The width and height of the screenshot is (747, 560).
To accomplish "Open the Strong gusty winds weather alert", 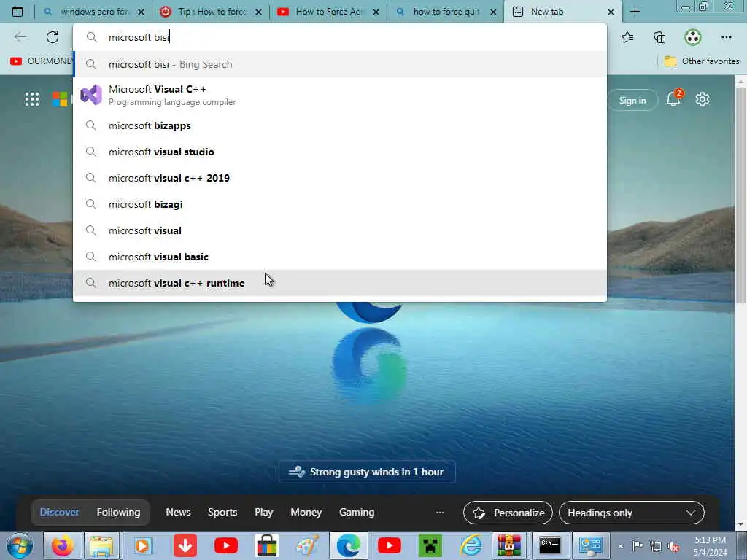I will click(367, 472).
